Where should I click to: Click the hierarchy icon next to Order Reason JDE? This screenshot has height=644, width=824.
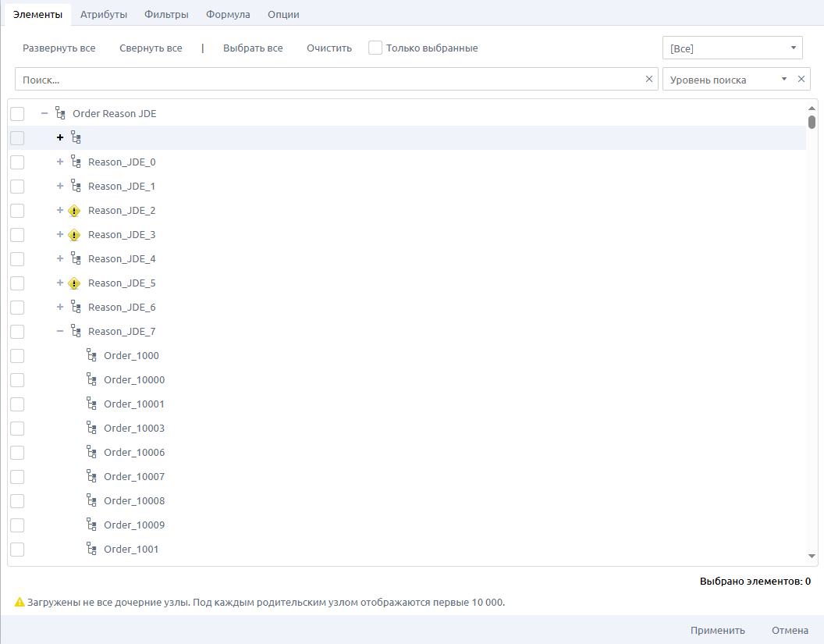tap(60, 114)
